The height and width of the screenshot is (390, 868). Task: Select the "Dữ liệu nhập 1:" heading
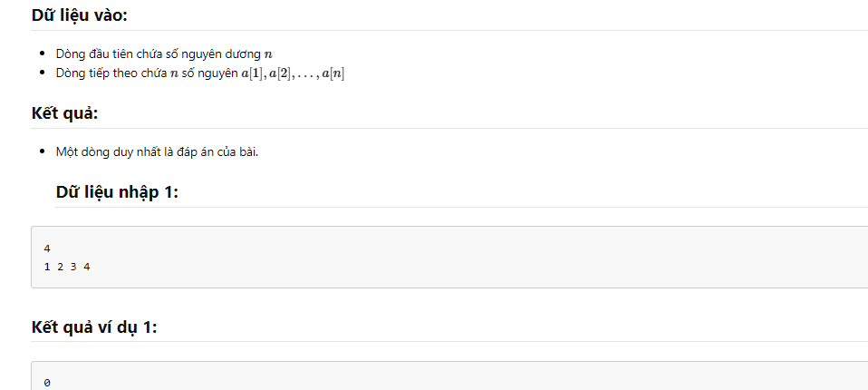pyautogui.click(x=118, y=192)
